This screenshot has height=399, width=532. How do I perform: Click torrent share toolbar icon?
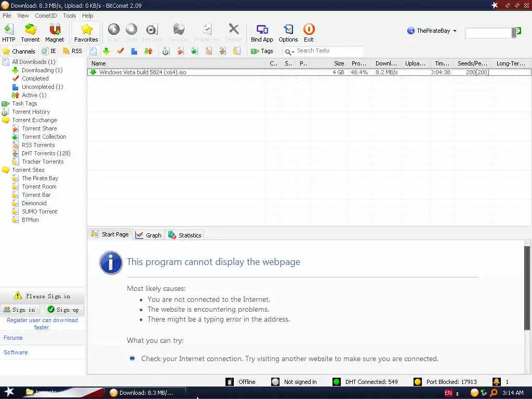tap(180, 51)
